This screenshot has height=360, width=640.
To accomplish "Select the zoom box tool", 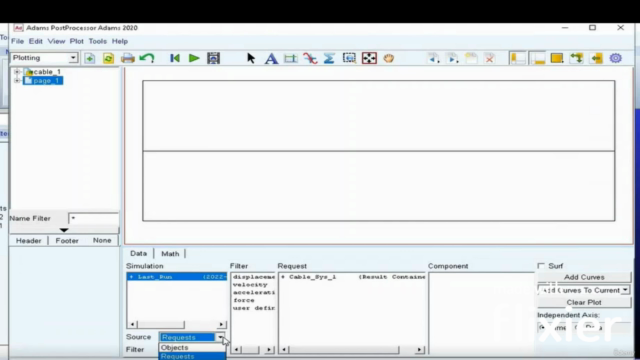I will click(x=349, y=58).
